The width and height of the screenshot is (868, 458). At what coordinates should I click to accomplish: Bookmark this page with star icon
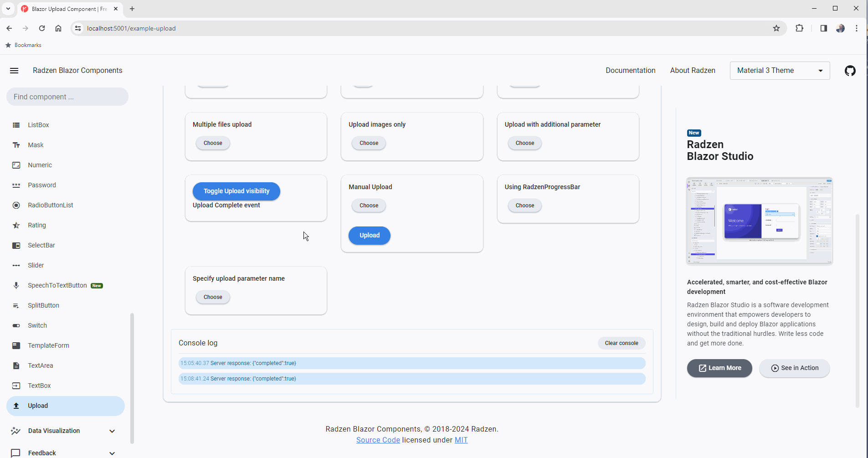pos(776,28)
